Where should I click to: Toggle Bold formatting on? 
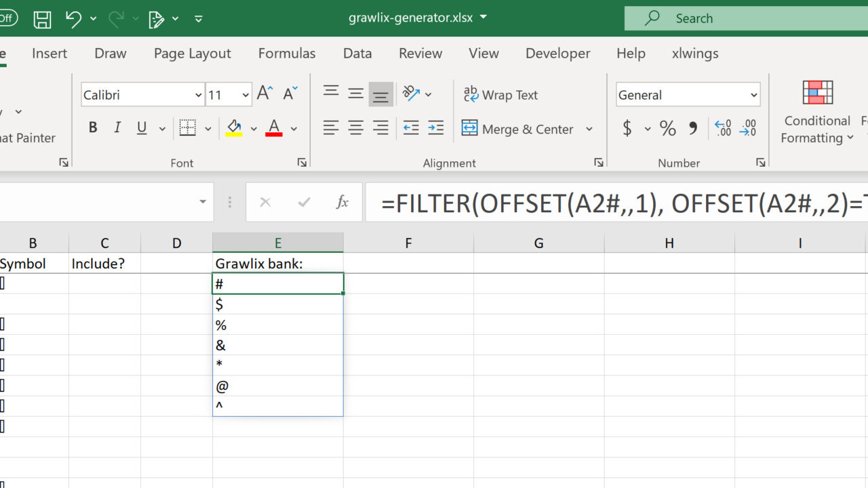pyautogui.click(x=93, y=128)
